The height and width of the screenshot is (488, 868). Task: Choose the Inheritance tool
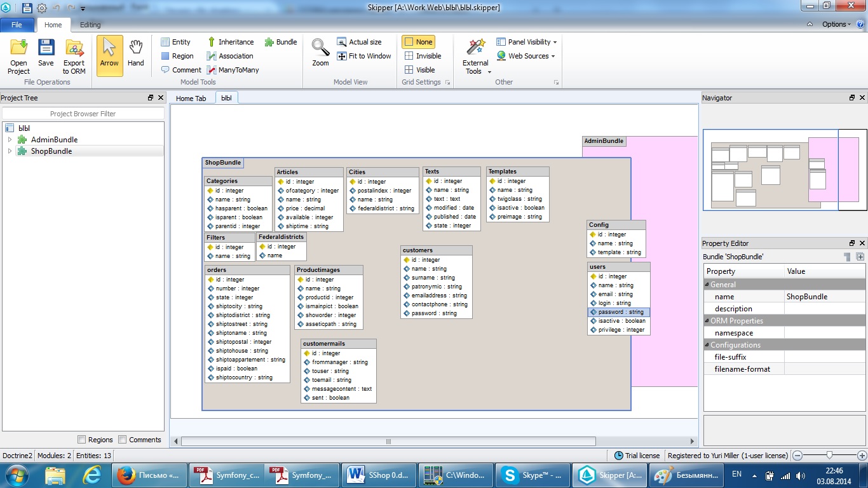[x=231, y=42]
